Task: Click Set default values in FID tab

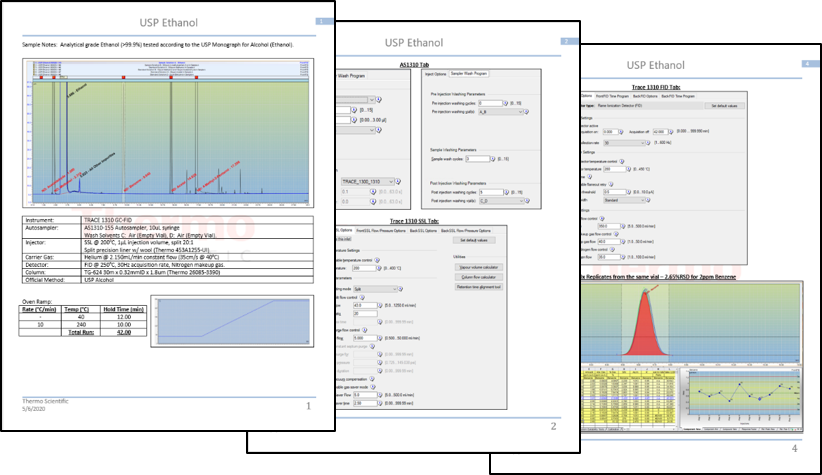Action: tap(724, 106)
